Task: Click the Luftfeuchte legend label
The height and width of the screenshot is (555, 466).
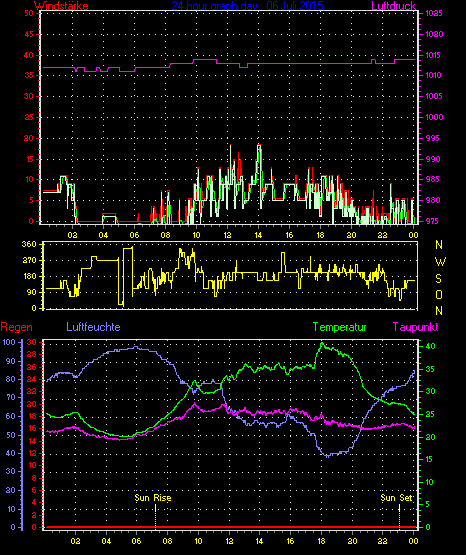Action: tap(93, 327)
